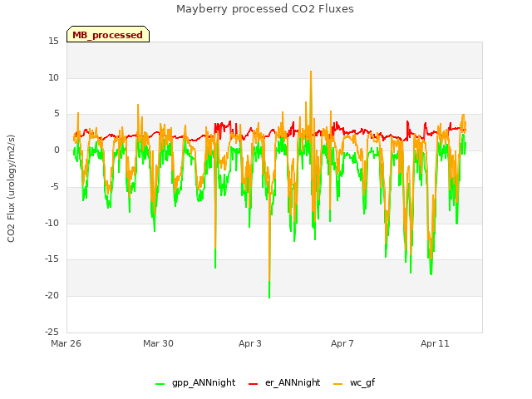Viewport: 532px width, 399px height.
Task: Toggle the wc_gf legend entry
Action: point(355,382)
